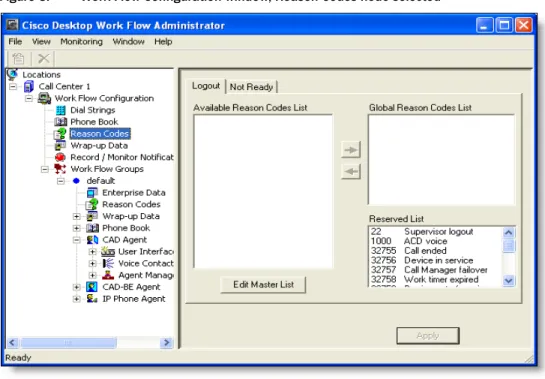Collapse the Work Flow Groups node

[45, 169]
